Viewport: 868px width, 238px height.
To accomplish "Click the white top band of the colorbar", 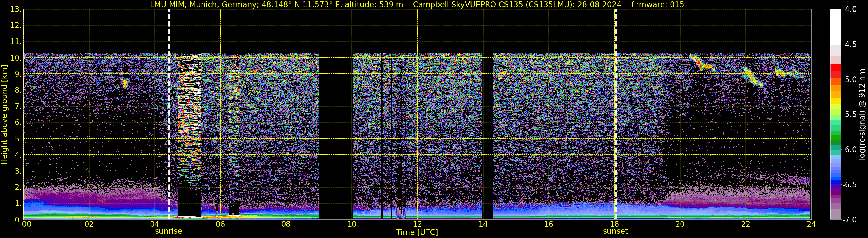I will [x=836, y=27].
